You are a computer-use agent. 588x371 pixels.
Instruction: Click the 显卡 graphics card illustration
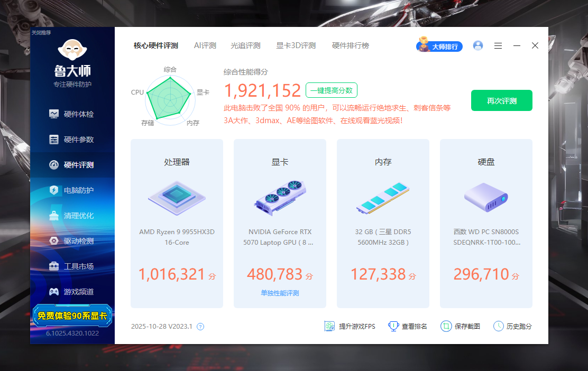tap(280, 198)
